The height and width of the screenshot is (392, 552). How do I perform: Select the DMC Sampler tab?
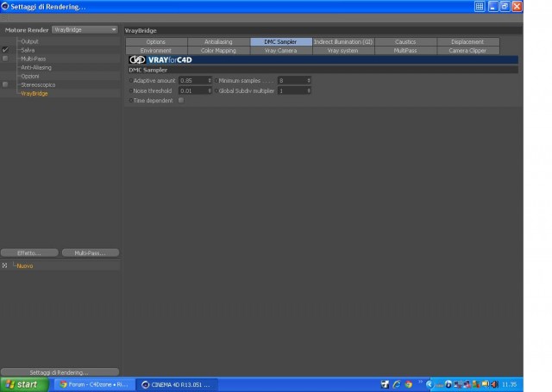pos(280,41)
